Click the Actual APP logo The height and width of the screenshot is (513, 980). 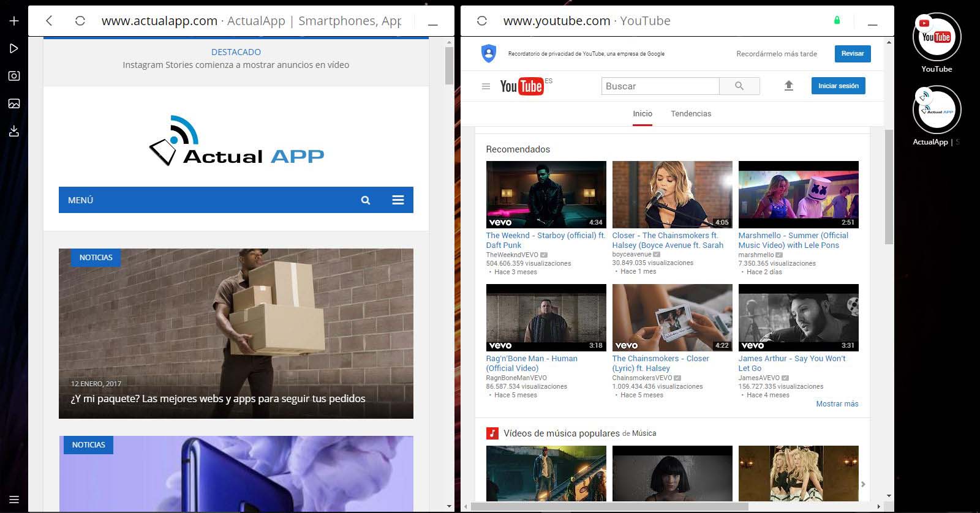click(x=236, y=141)
